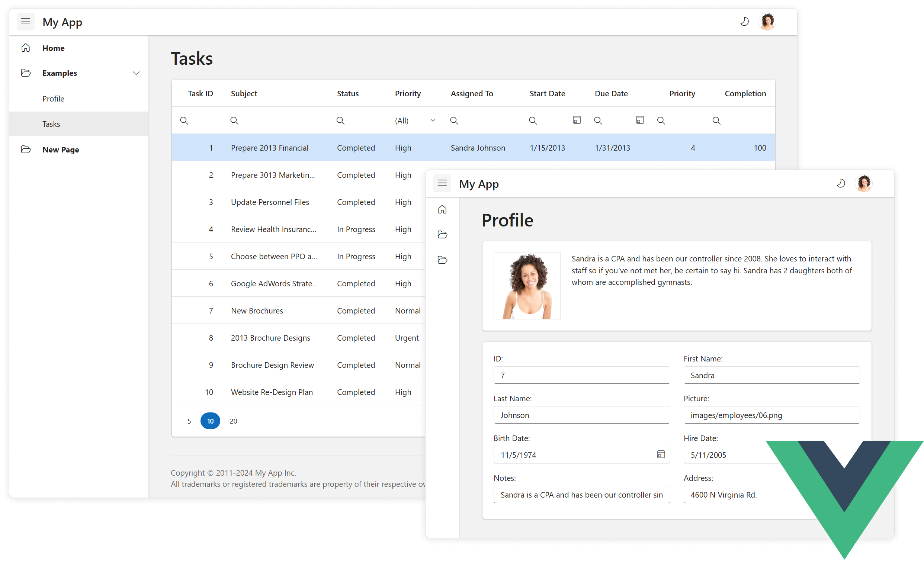Click Sandra's profile photo thumbnail
The image size is (924, 566).
526,286
